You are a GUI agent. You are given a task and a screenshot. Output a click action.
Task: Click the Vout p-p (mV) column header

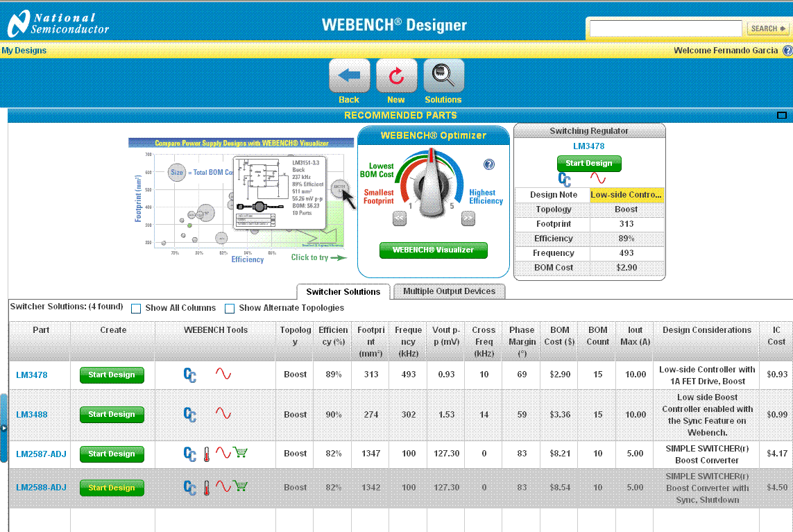point(446,341)
